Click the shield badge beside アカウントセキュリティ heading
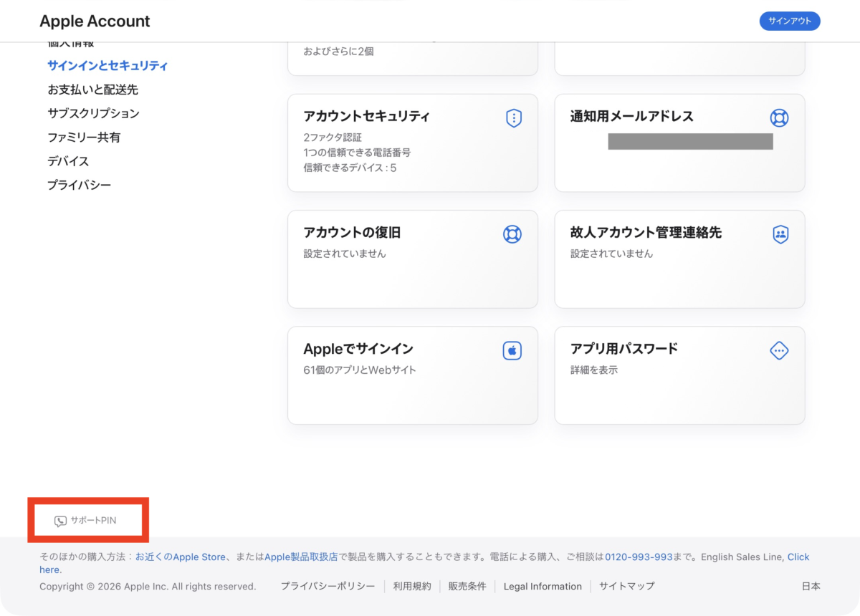 tap(513, 117)
